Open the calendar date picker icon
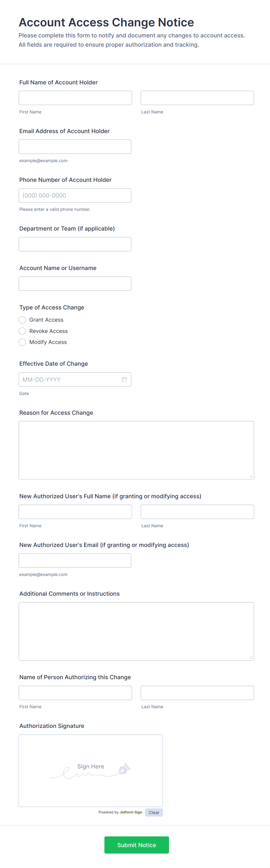Viewport: 270px width, 868px height. (124, 379)
